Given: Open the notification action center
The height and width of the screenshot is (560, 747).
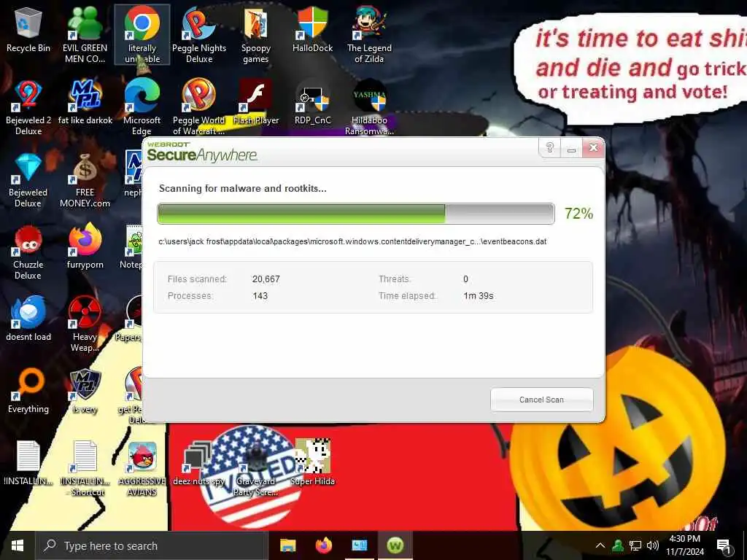Looking at the screenshot, I should click(x=724, y=546).
